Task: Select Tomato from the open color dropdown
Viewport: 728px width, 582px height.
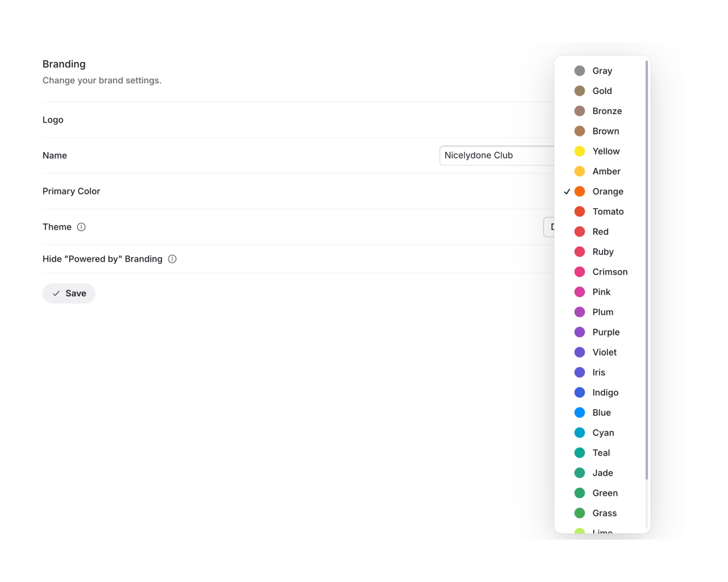Action: pyautogui.click(x=607, y=211)
